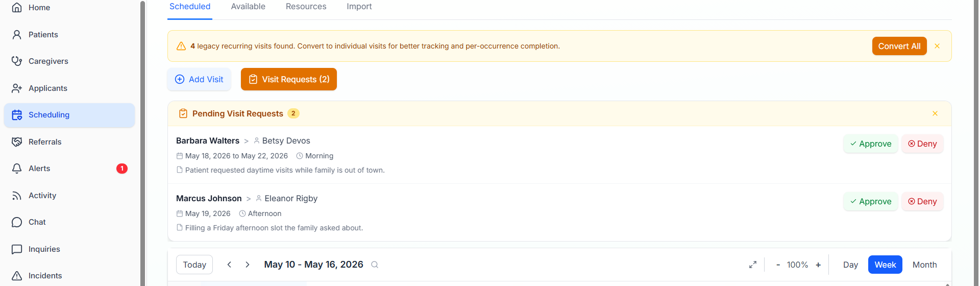980x286 pixels.
Task: Increase zoom with the plus button
Action: (x=818, y=265)
